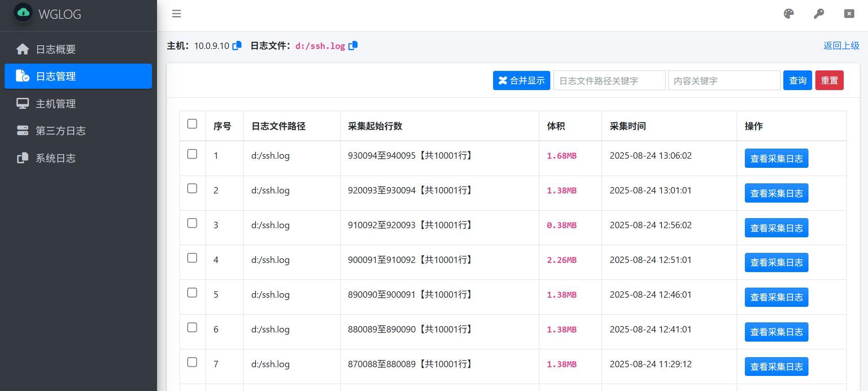Click the logout X icon in the header

pyautogui.click(x=849, y=14)
